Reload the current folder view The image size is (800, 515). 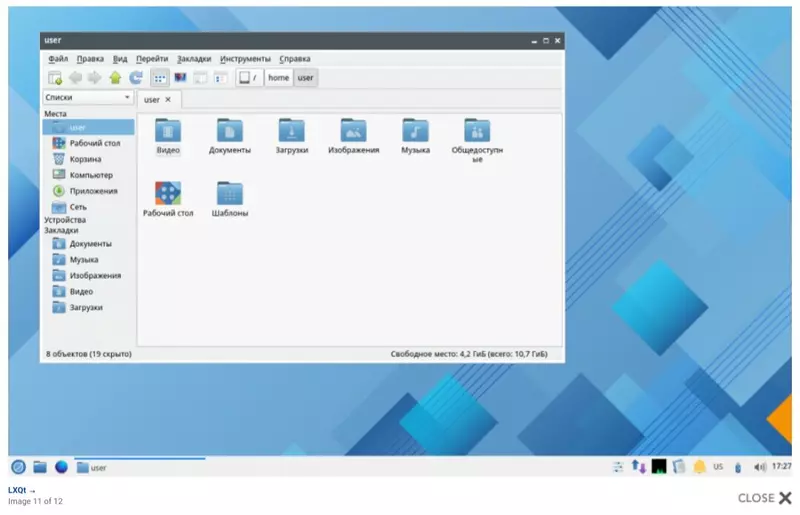(135, 77)
